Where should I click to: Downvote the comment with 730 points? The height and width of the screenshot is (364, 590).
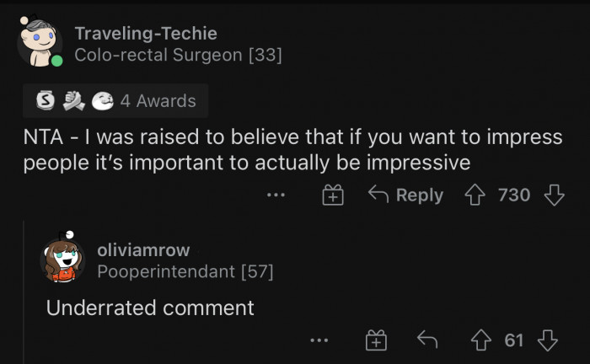(553, 195)
